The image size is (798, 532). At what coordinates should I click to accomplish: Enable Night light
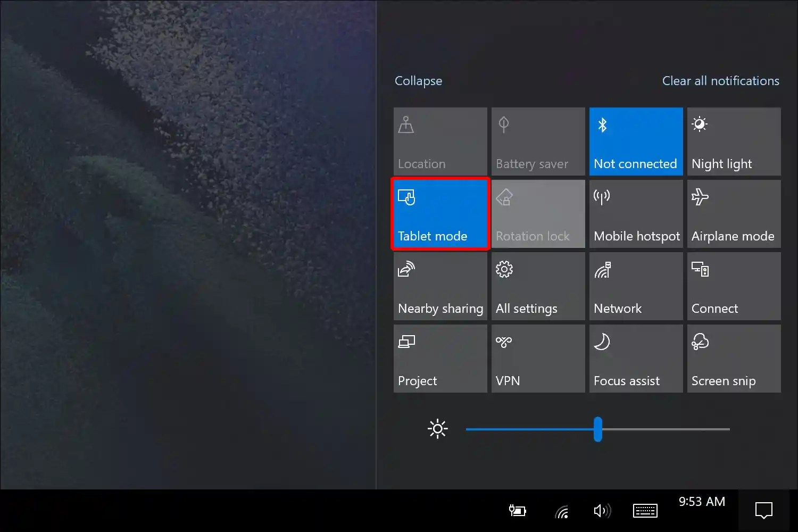pos(734,141)
